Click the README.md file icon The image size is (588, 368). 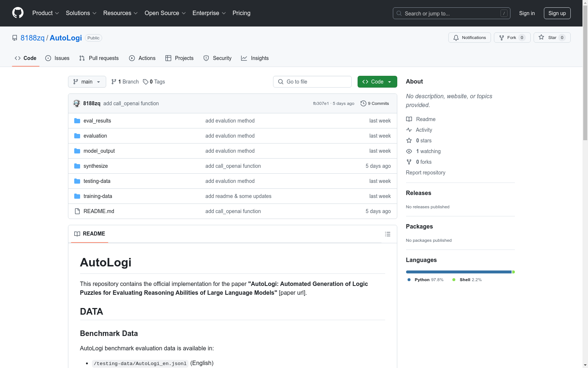coord(77,211)
